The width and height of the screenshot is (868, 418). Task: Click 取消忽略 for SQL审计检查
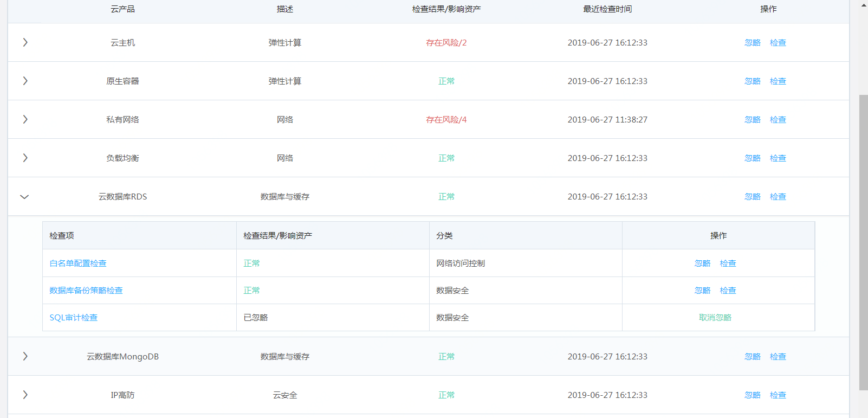click(715, 318)
